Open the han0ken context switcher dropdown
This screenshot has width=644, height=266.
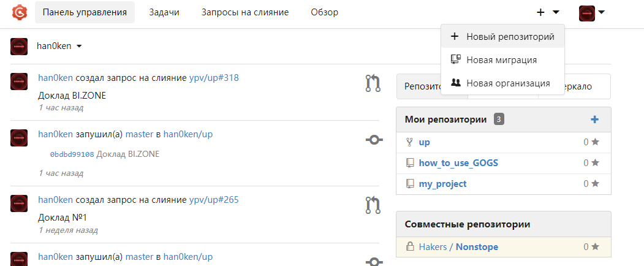tap(59, 46)
